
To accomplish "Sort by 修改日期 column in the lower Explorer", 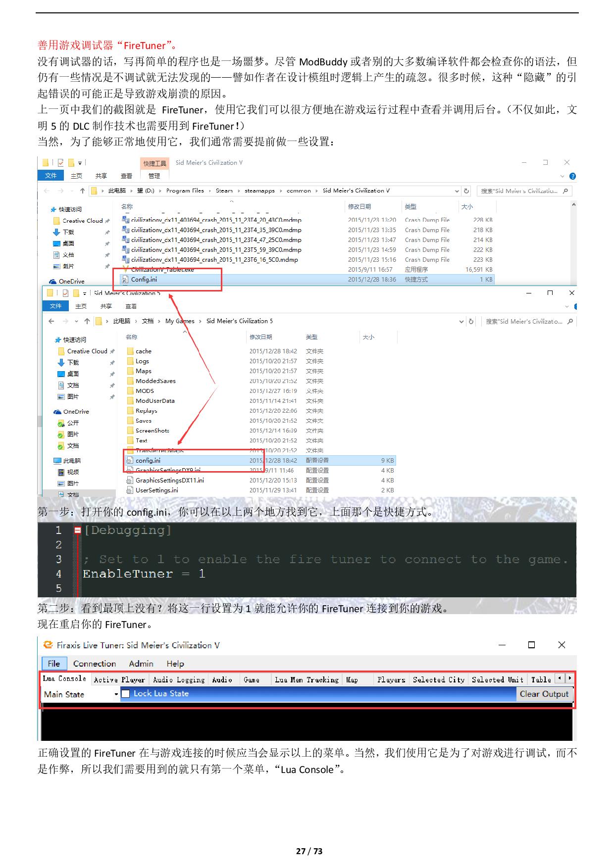I will click(260, 337).
